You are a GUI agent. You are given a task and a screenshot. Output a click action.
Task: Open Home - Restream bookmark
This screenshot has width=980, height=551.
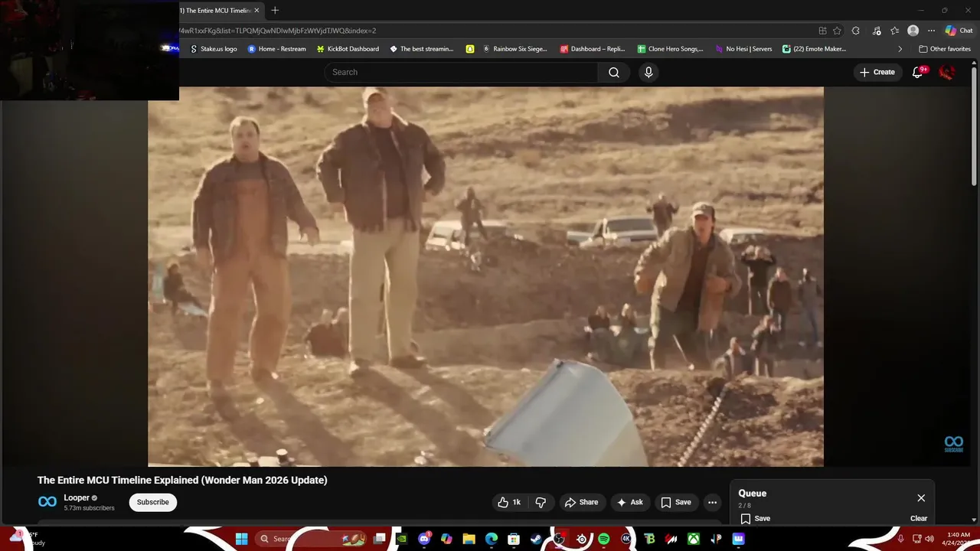pyautogui.click(x=276, y=49)
